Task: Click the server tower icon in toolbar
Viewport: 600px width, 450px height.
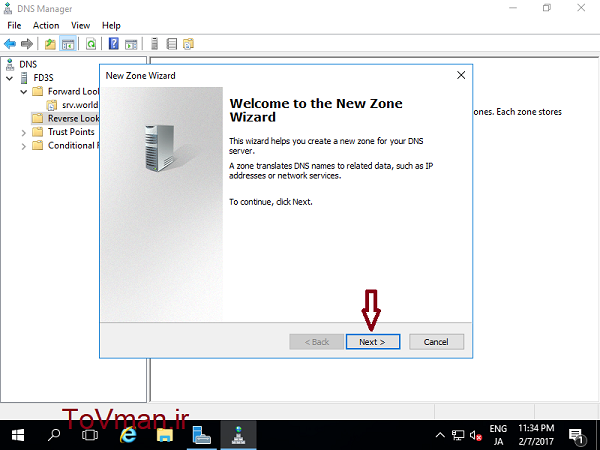Action: point(155,44)
